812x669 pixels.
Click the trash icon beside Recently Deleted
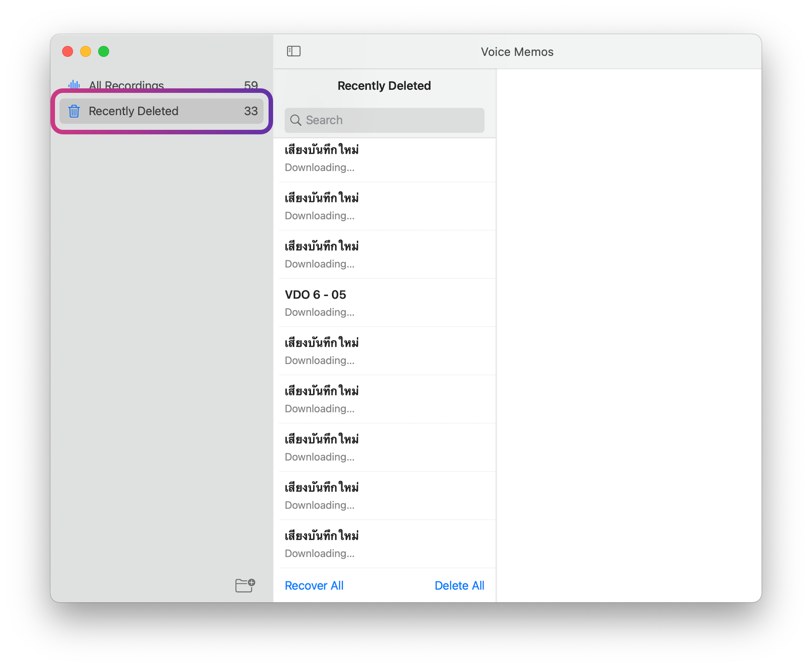point(74,111)
